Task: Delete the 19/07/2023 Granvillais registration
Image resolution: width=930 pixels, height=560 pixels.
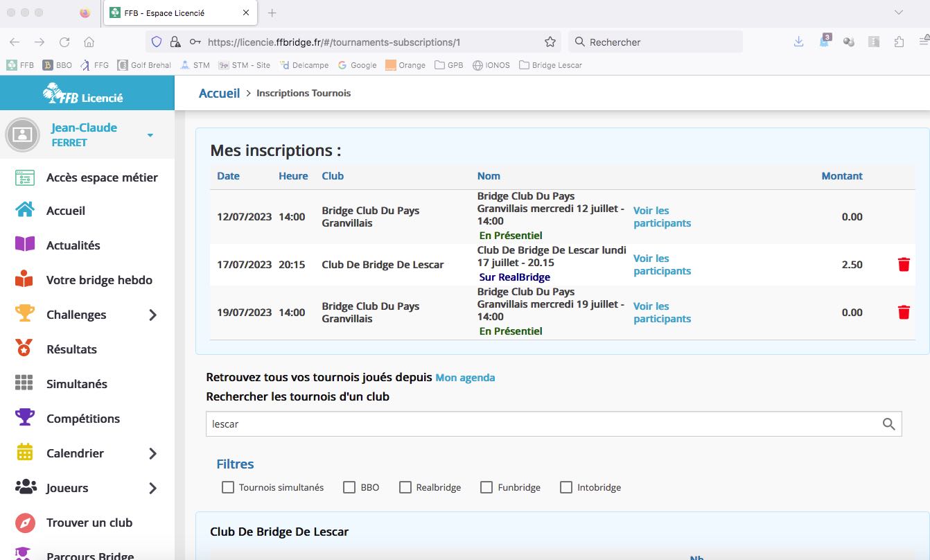Action: [x=903, y=312]
